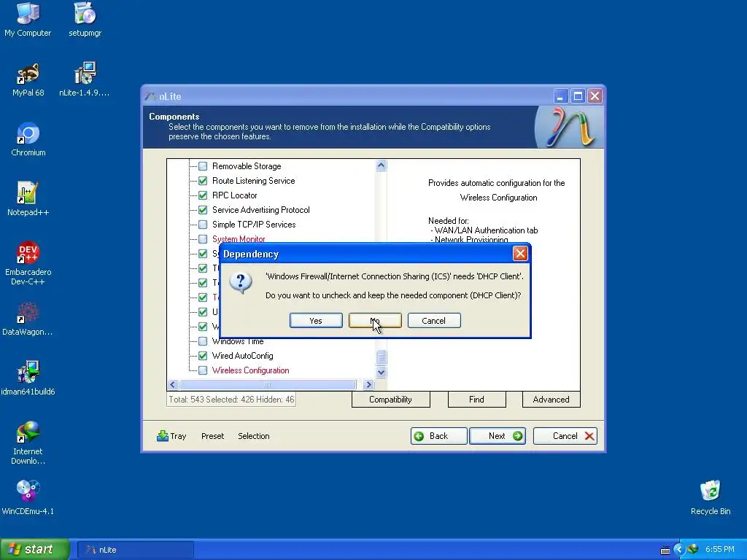This screenshot has height=560, width=747.
Task: Click the Find button
Action: (476, 400)
